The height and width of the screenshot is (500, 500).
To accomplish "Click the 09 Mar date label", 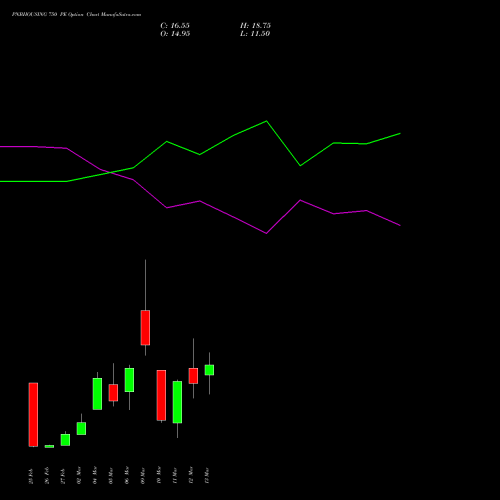I will 143,476.
